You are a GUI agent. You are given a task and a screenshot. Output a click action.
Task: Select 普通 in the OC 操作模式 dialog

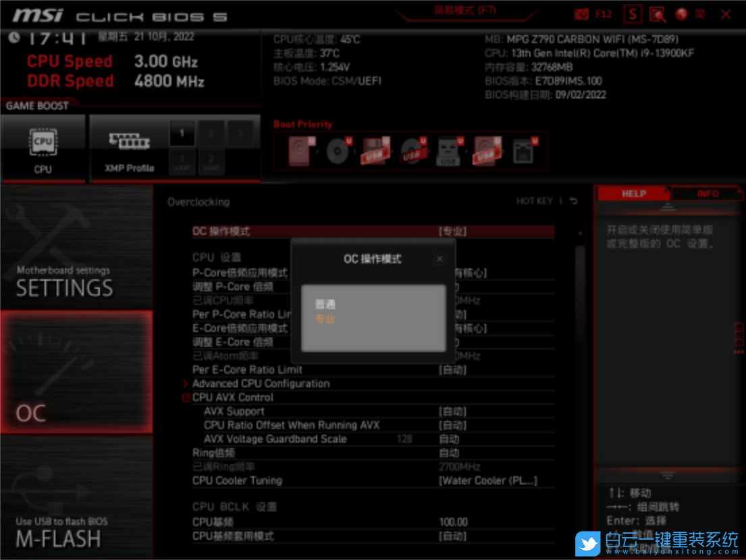pyautogui.click(x=325, y=304)
